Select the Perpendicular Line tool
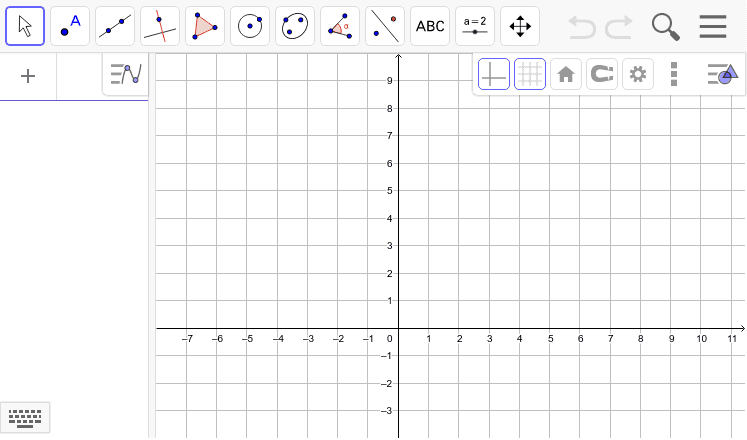The image size is (747, 440). point(160,26)
